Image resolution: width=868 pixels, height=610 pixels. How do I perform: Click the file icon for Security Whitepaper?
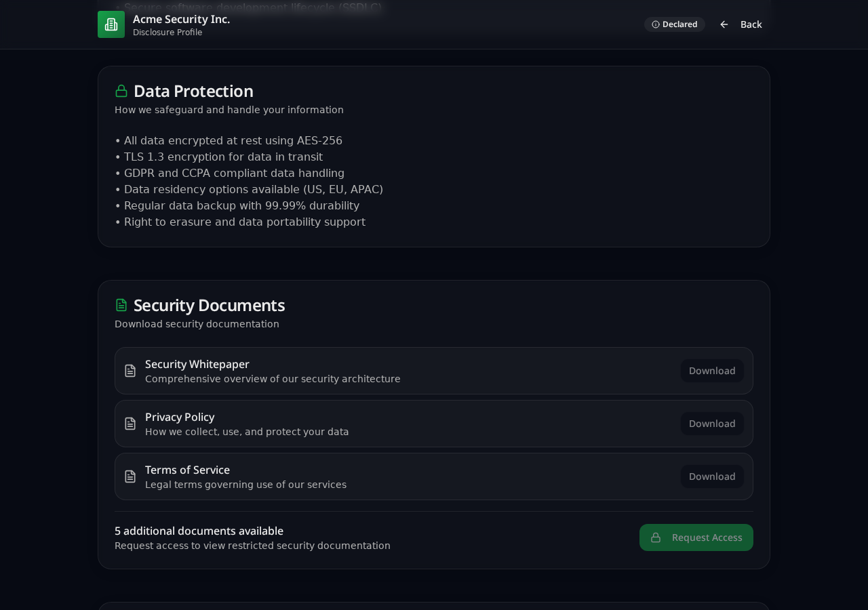[x=130, y=371]
